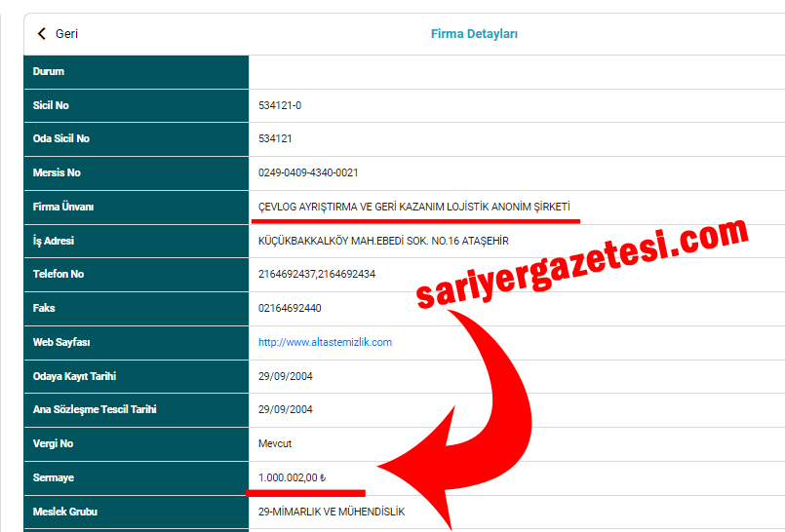Screen dimensions: 785x532
Task: Click the ÇEVLOG company title text
Action: (413, 207)
